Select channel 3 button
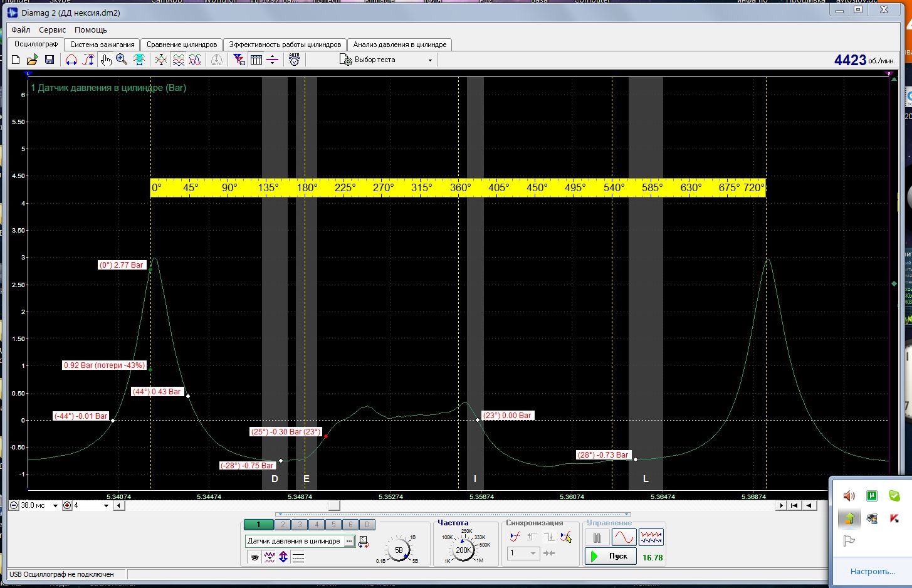 click(300, 525)
